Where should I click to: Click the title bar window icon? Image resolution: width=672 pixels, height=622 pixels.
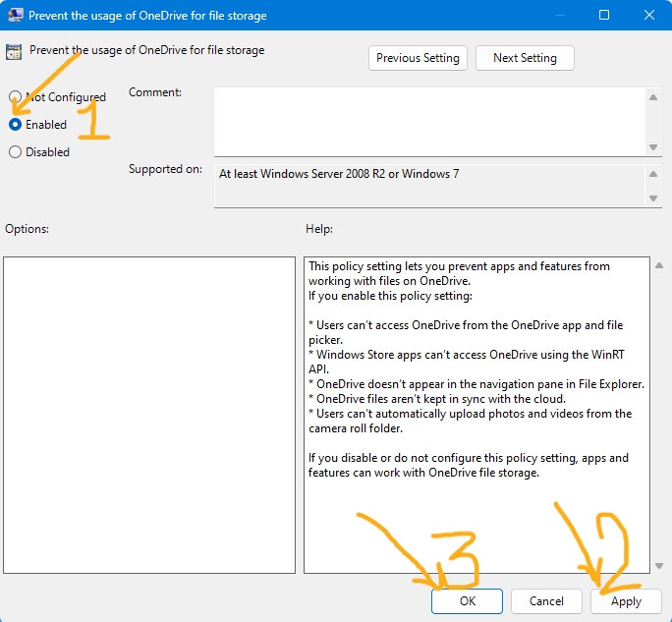[x=16, y=15]
